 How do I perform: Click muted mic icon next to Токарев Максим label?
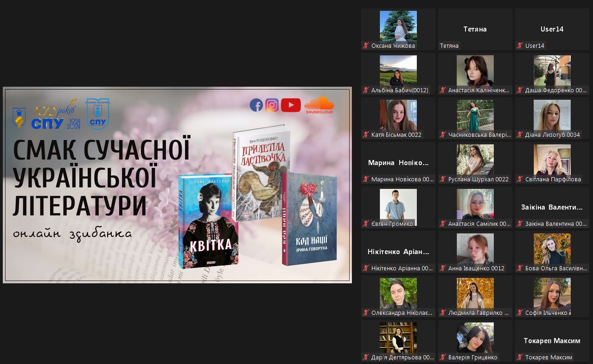coord(520,357)
